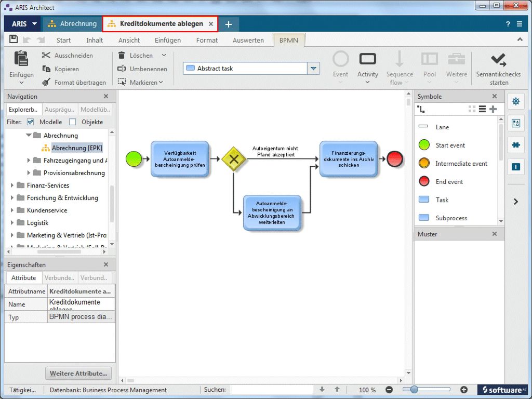This screenshot has height=399, width=532.
Task: Click the Subprocess symbol in Symbole panel
Action: click(x=424, y=218)
